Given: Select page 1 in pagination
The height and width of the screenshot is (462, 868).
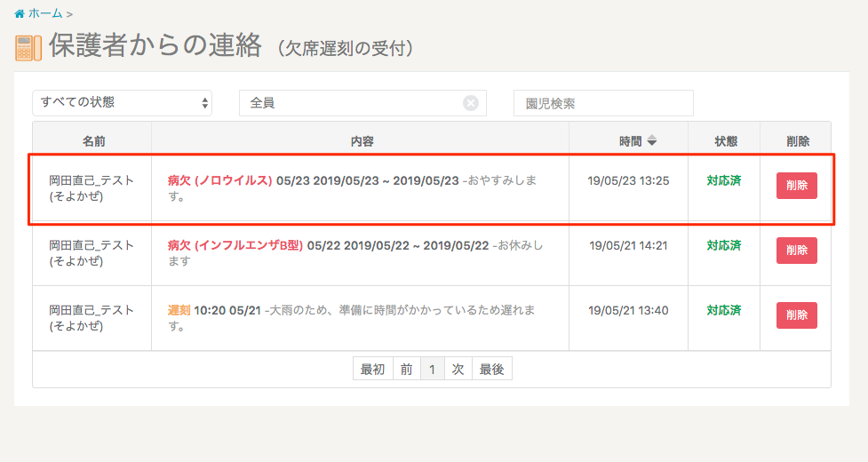Looking at the screenshot, I should click(432, 370).
